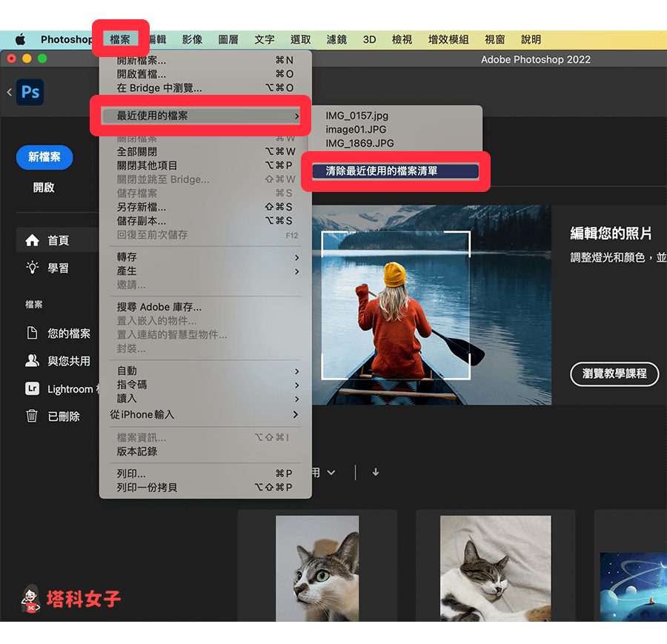Open the sleeping cat photo thumbnail

[x=495, y=568]
